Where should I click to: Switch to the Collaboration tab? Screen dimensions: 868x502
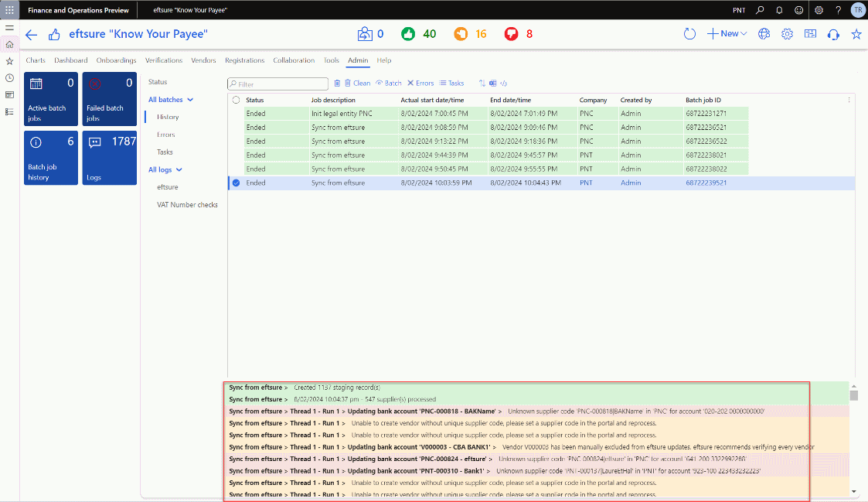click(294, 60)
